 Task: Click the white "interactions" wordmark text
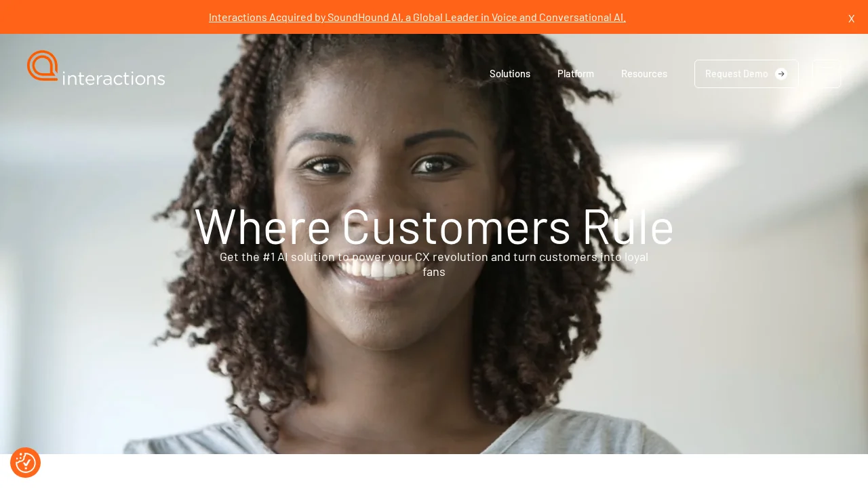[x=114, y=77]
